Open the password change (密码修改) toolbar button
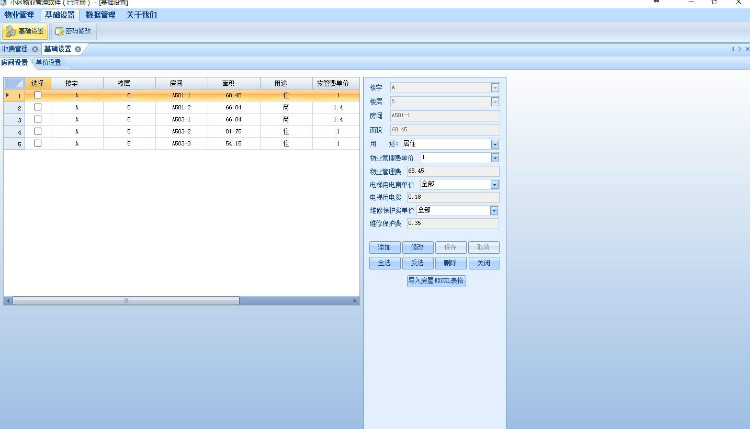The height and width of the screenshot is (429, 750). (73, 32)
